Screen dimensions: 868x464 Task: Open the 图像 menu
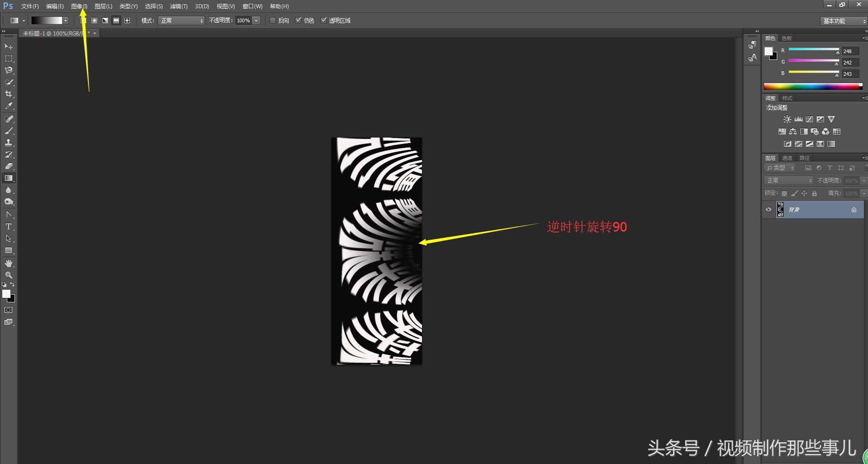click(79, 6)
